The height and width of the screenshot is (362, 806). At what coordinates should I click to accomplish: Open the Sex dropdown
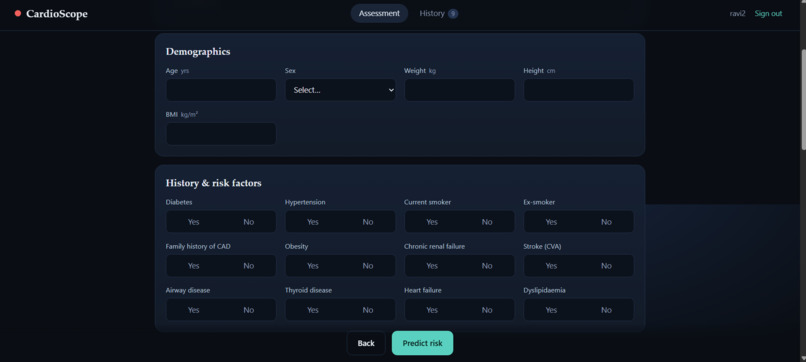(340, 90)
